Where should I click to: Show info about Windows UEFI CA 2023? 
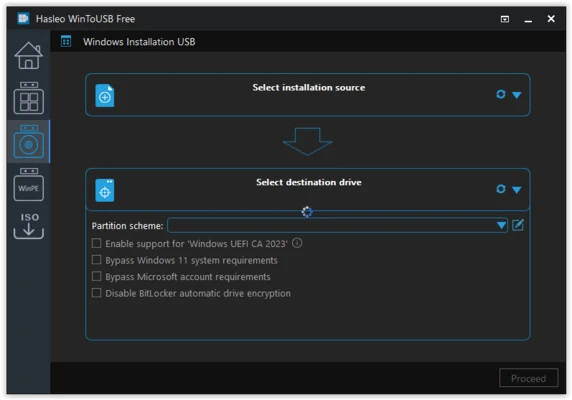coord(297,243)
